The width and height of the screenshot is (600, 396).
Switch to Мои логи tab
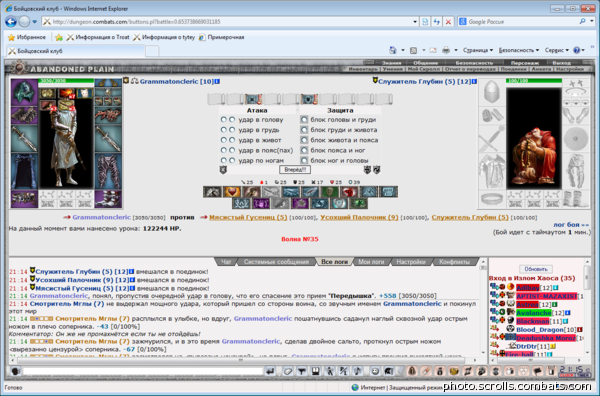tap(371, 262)
